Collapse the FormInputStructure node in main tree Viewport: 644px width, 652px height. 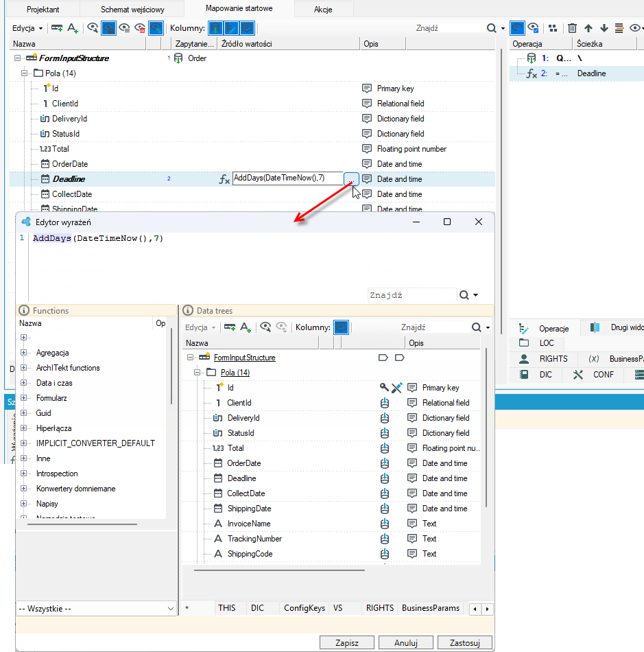point(17,58)
